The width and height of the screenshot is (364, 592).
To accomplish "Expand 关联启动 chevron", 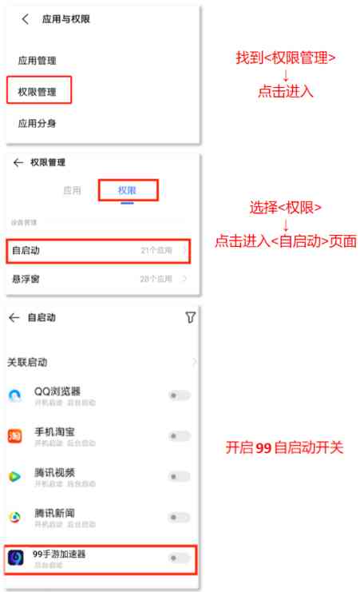I will click(194, 362).
